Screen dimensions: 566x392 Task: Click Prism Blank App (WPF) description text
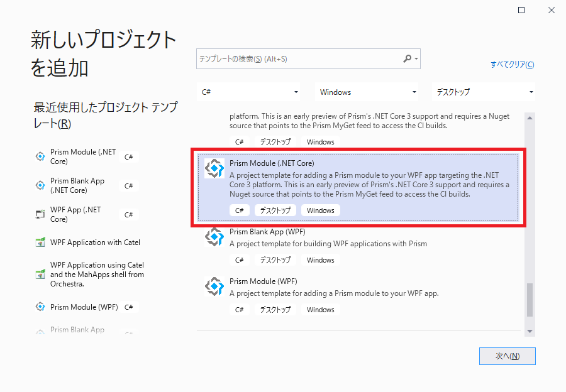coord(328,244)
